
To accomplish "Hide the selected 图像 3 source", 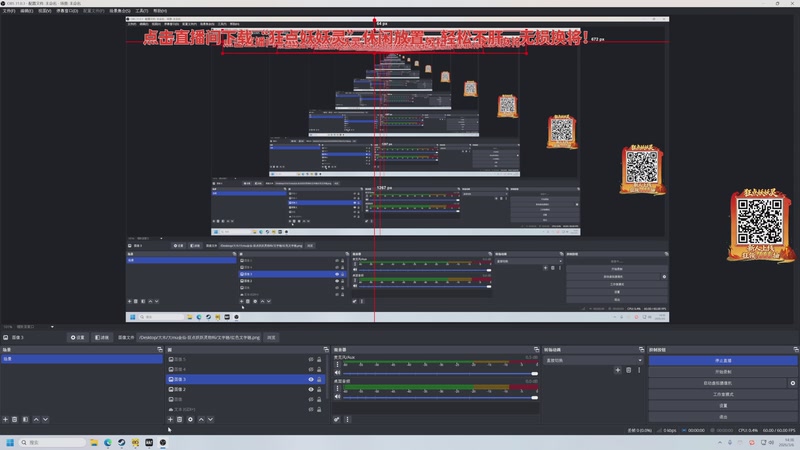I will coord(311,379).
